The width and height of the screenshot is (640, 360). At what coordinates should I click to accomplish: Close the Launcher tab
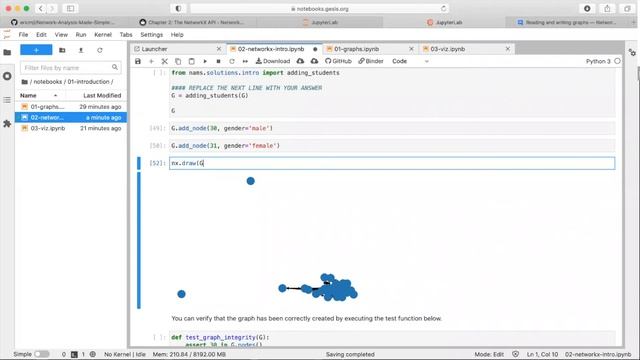(x=219, y=49)
